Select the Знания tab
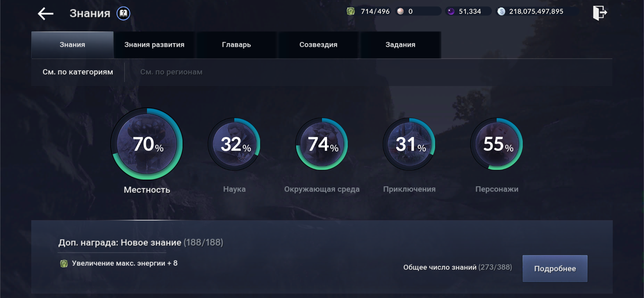Image resolution: width=644 pixels, height=298 pixels. [72, 45]
